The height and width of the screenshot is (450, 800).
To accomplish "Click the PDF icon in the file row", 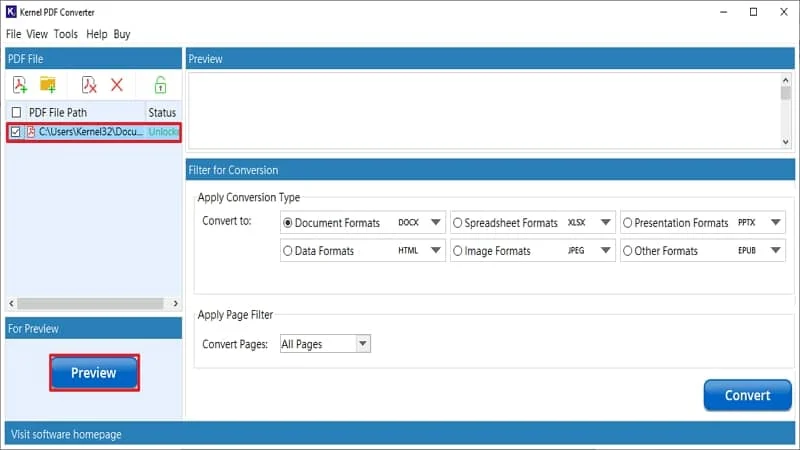I will [x=31, y=132].
